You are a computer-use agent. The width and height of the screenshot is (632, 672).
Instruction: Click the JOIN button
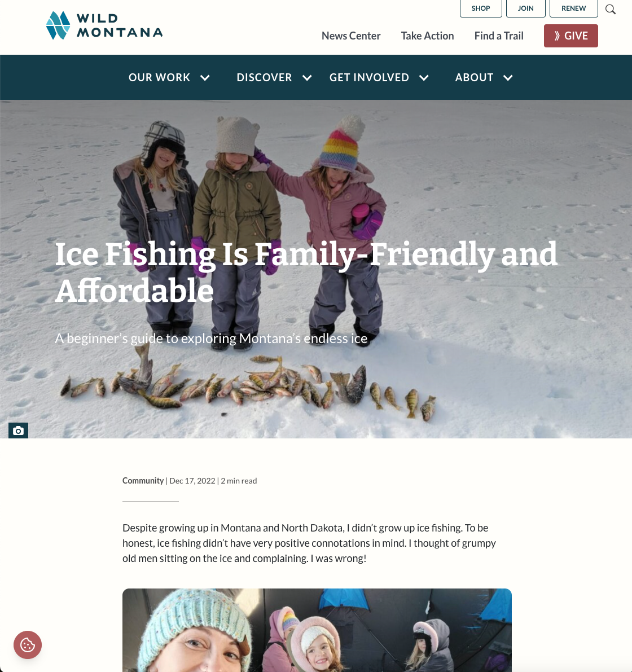[x=526, y=8]
